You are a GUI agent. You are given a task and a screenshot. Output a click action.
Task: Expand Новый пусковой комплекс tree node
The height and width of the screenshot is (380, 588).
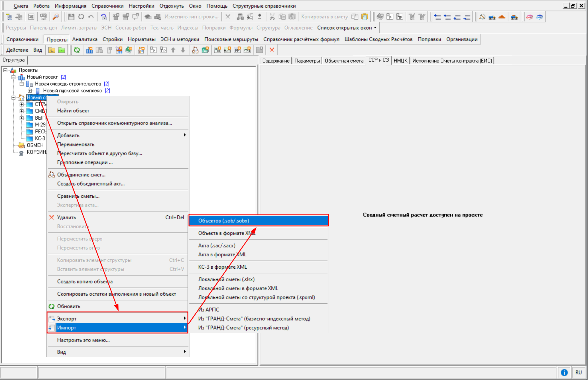pos(29,91)
